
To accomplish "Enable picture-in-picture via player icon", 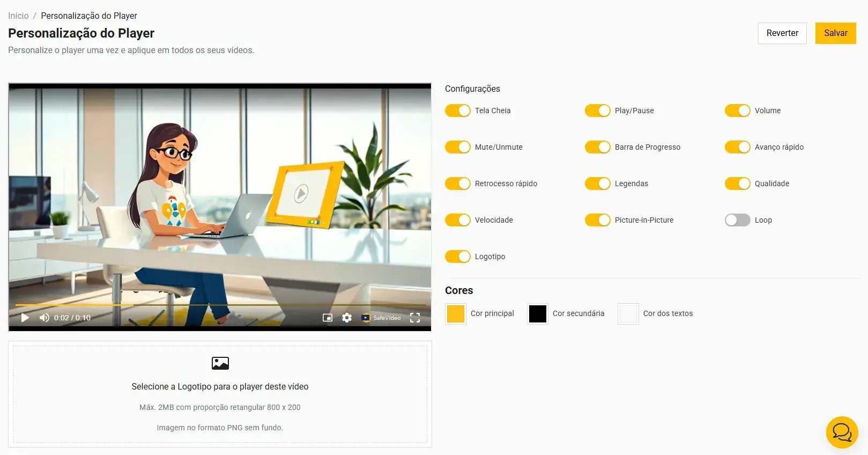I will click(328, 318).
